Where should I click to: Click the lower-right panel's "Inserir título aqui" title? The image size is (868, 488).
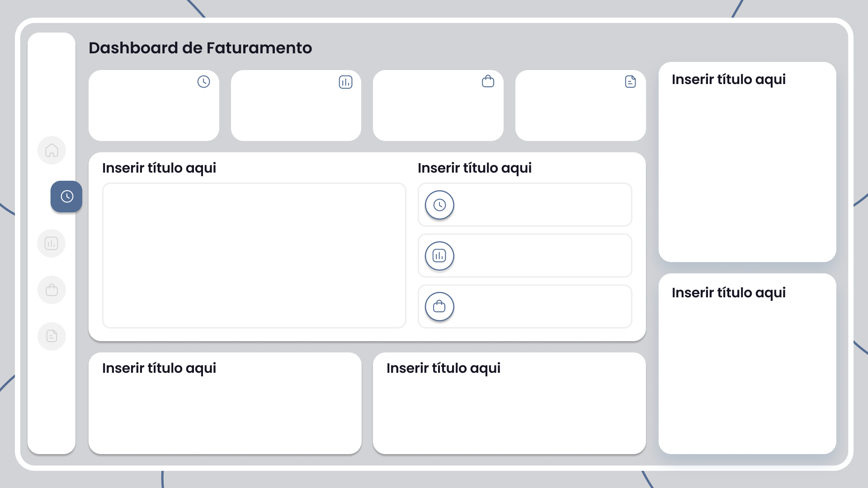tap(728, 293)
